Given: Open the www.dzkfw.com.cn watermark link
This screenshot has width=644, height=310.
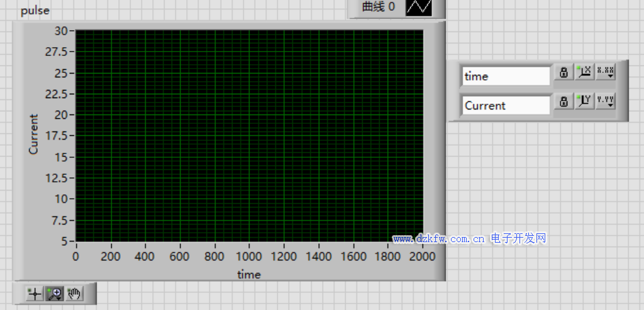Looking at the screenshot, I should click(x=438, y=238).
